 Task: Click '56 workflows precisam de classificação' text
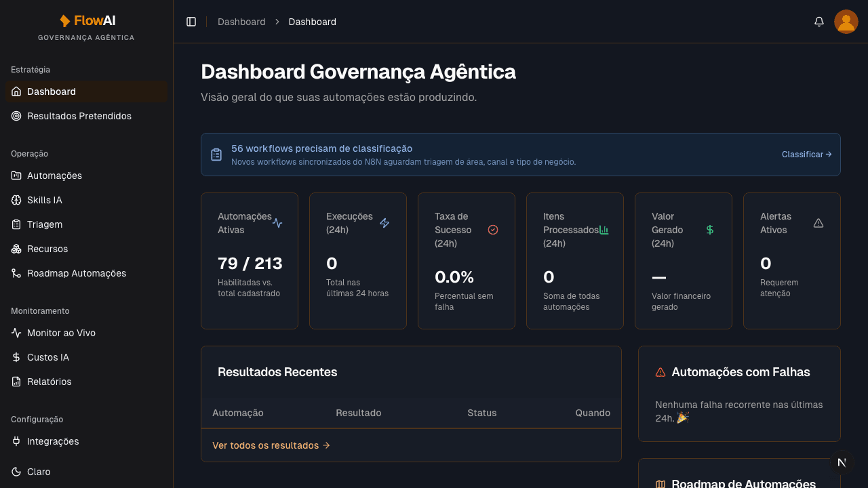pos(322,148)
